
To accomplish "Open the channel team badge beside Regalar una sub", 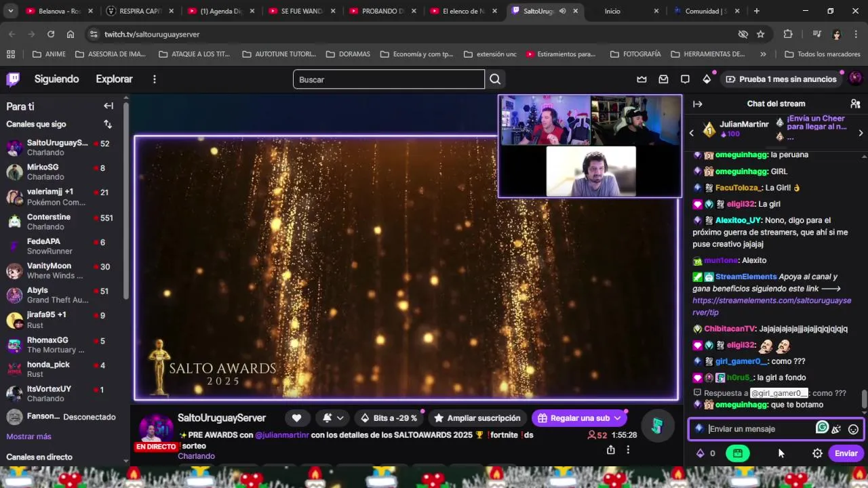I will coord(657,425).
